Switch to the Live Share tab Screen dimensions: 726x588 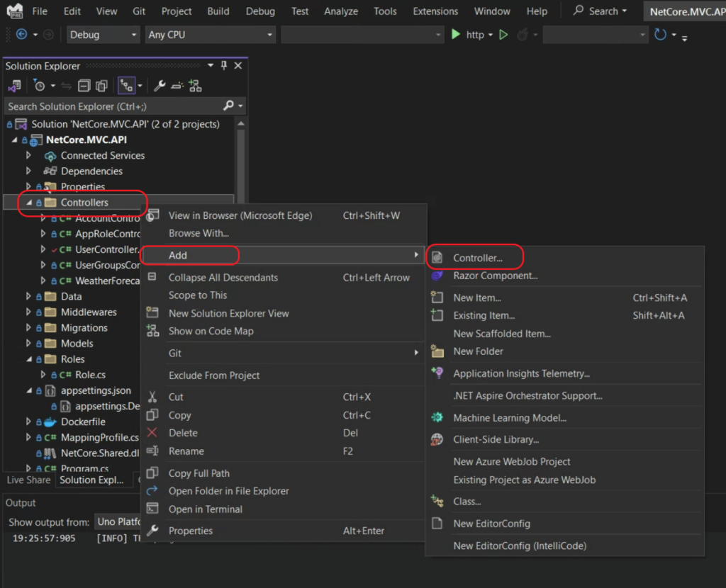click(28, 480)
